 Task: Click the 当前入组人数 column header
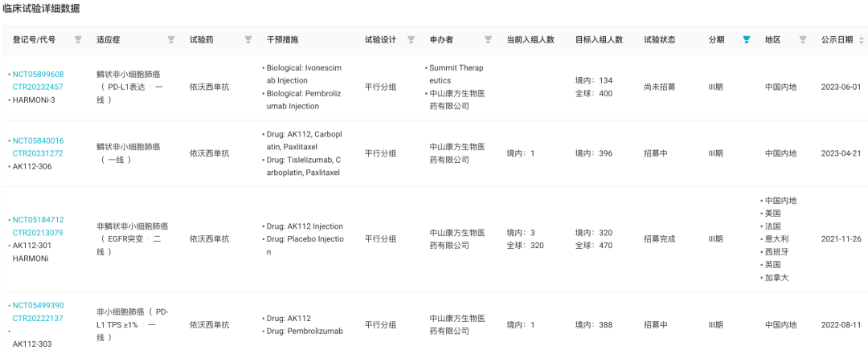[x=530, y=39]
